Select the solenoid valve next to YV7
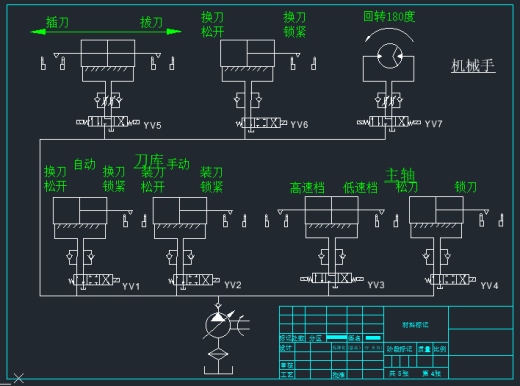 [389, 122]
